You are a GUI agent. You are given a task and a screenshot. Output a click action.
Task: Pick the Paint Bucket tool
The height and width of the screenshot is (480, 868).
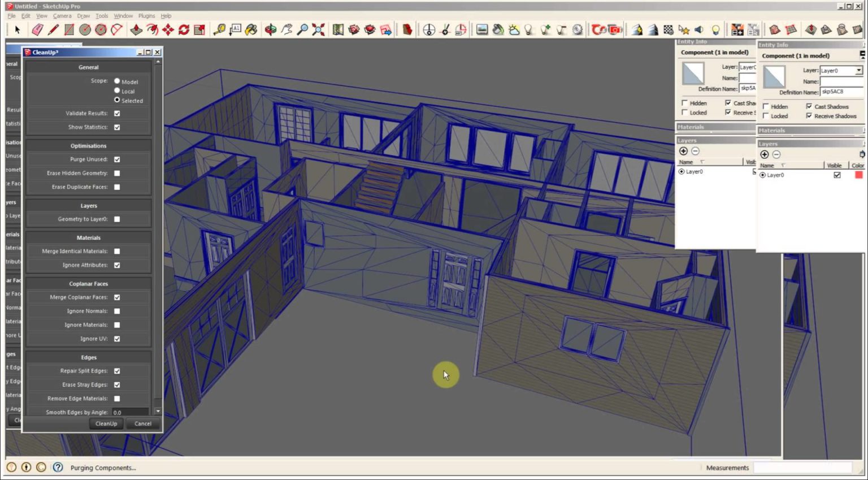click(251, 29)
